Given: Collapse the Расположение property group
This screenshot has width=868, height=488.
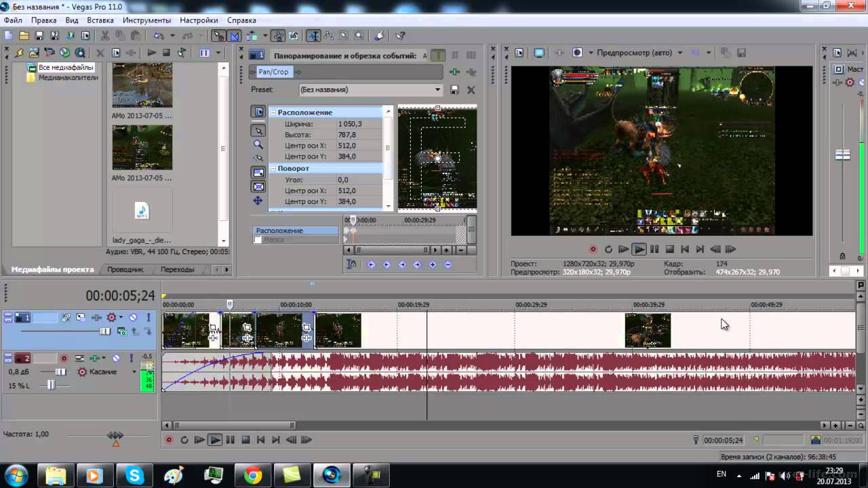Looking at the screenshot, I should [x=273, y=113].
